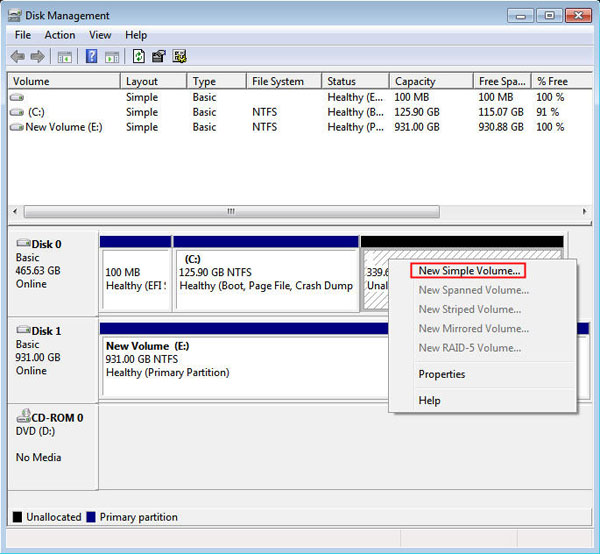Viewport: 600px width, 554px height.
Task: Click the Refresh toolbar icon
Action: tap(139, 56)
